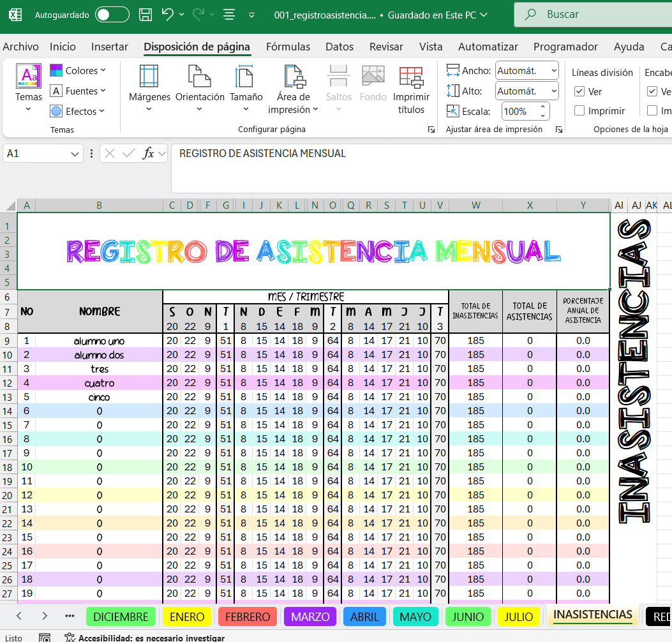Select the DICIEMBRE sheet tab

click(121, 616)
